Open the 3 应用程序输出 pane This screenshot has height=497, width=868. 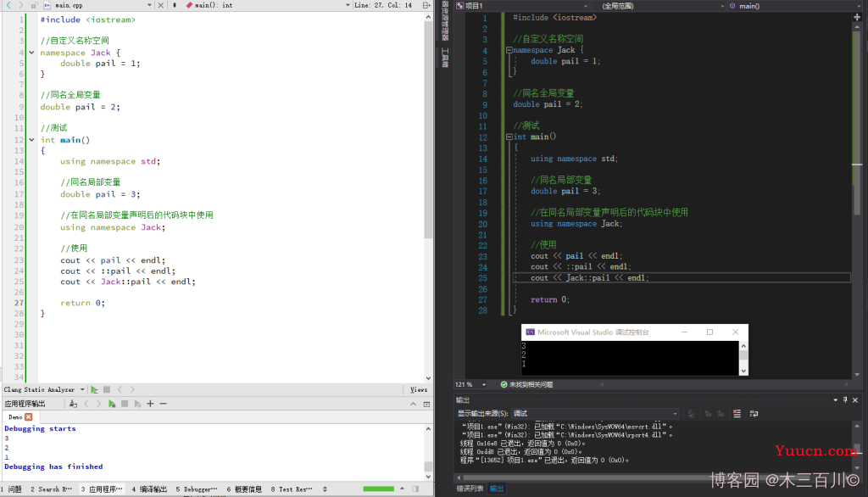click(102, 489)
